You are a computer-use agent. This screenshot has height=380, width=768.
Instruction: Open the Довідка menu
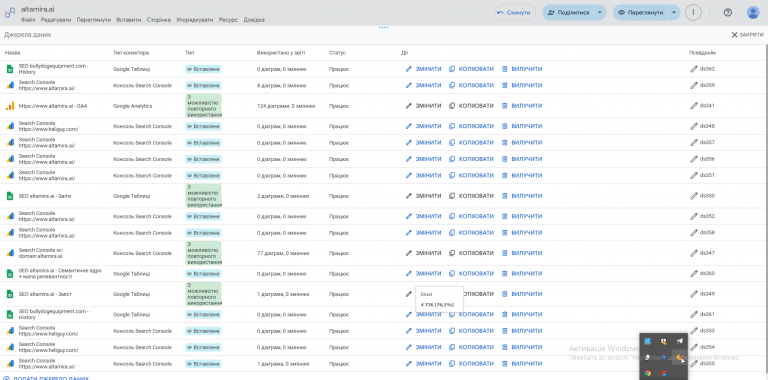[x=254, y=20]
